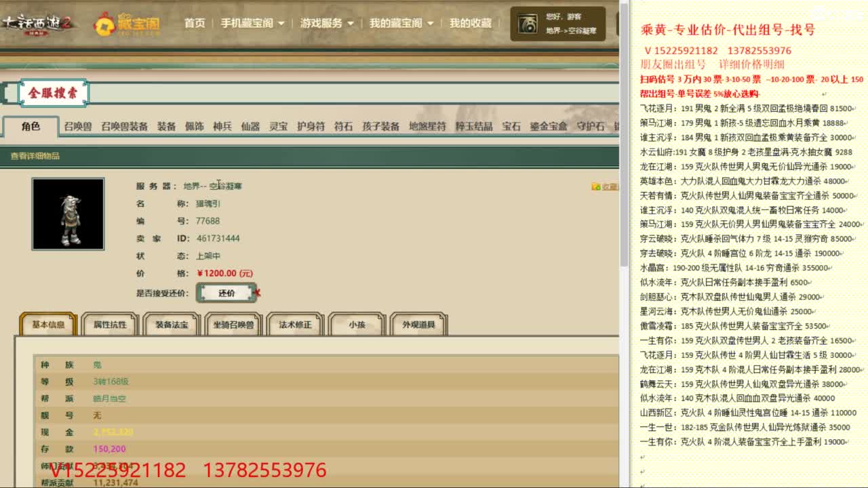Select the 装备 category tab
The image size is (868, 488).
coord(167,126)
